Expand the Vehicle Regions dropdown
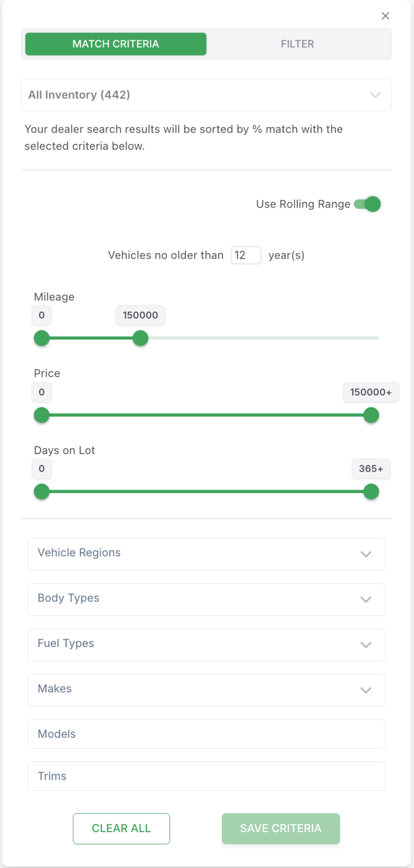This screenshot has height=868, width=414. point(206,554)
